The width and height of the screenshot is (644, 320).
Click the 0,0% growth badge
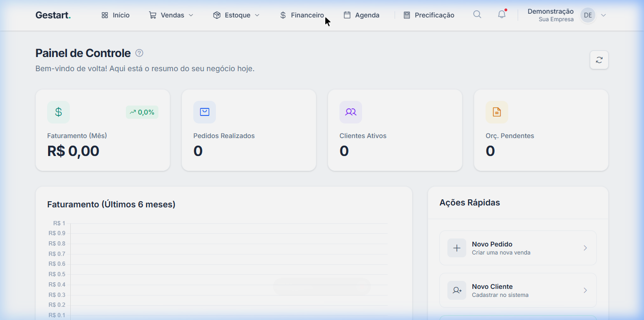[x=142, y=112]
